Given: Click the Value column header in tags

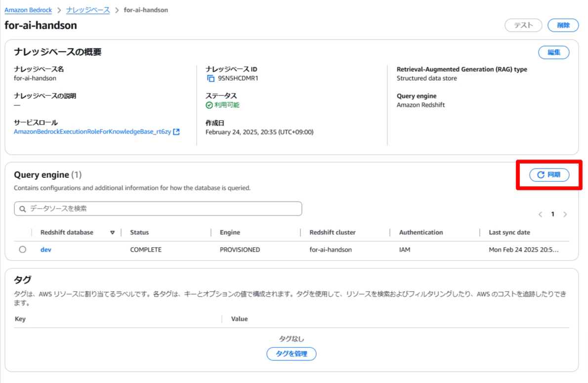Looking at the screenshot, I should [x=239, y=319].
